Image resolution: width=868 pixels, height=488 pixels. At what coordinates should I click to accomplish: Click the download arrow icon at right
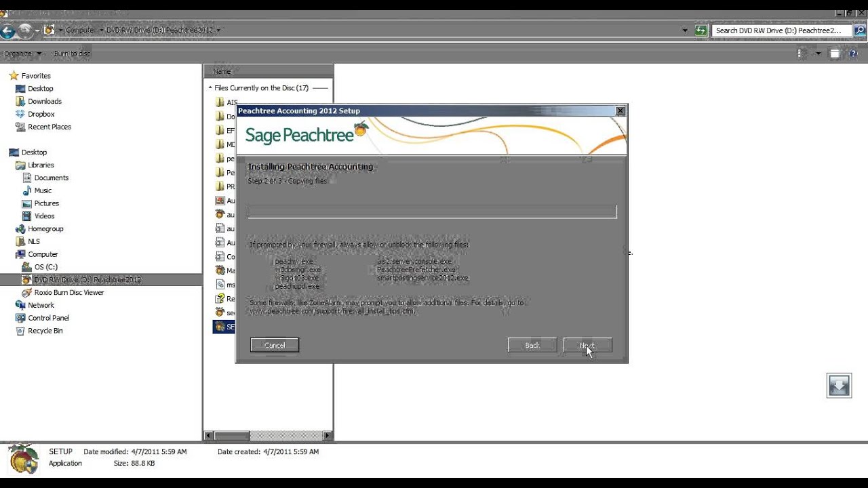[x=839, y=385]
